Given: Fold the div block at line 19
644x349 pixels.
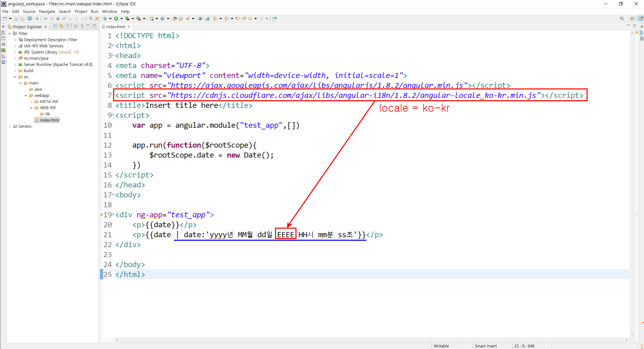Looking at the screenshot, I should pos(113,215).
